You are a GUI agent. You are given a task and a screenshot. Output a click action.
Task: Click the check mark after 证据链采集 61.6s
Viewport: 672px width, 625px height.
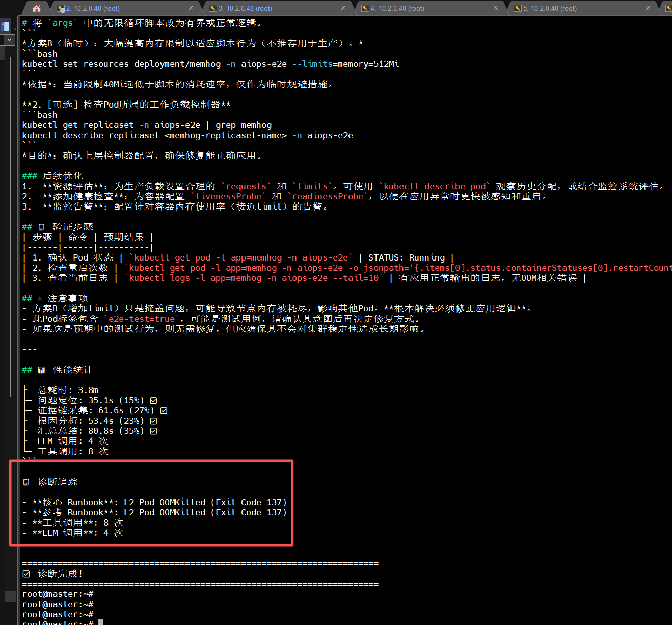tap(164, 410)
